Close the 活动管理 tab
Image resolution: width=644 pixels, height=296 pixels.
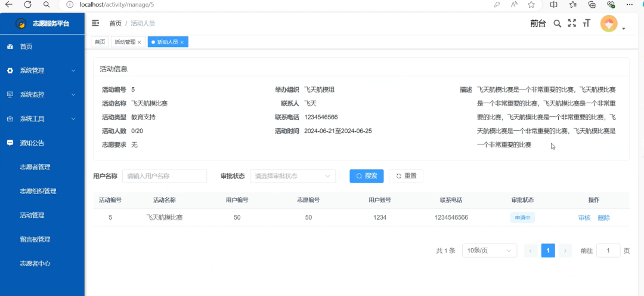pos(139,42)
